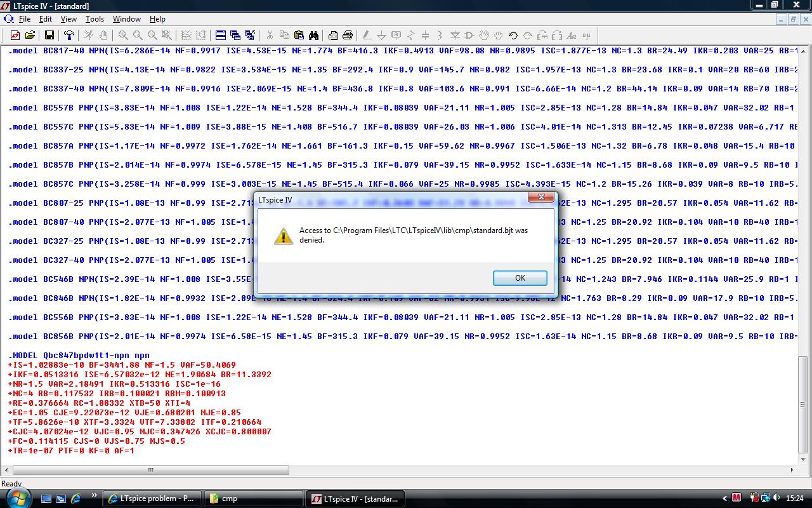
Task: Click the Label Net icon
Action: tap(396, 36)
